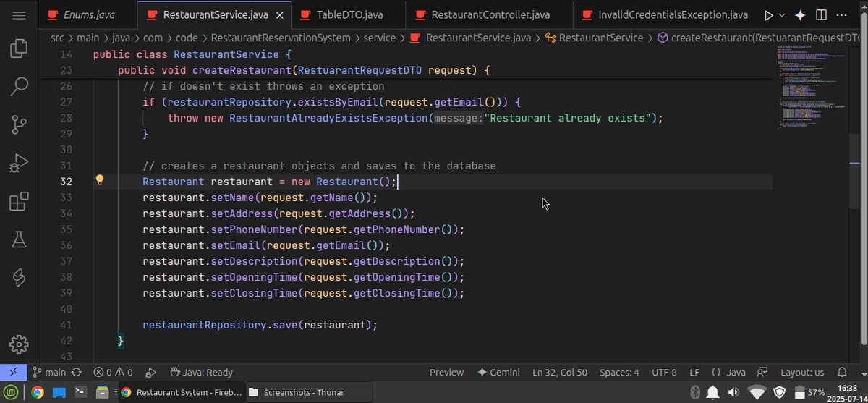Viewport: 868px width, 403px height.
Task: Click the 'Ln 32, Col 50' cursor position
Action: point(560,372)
